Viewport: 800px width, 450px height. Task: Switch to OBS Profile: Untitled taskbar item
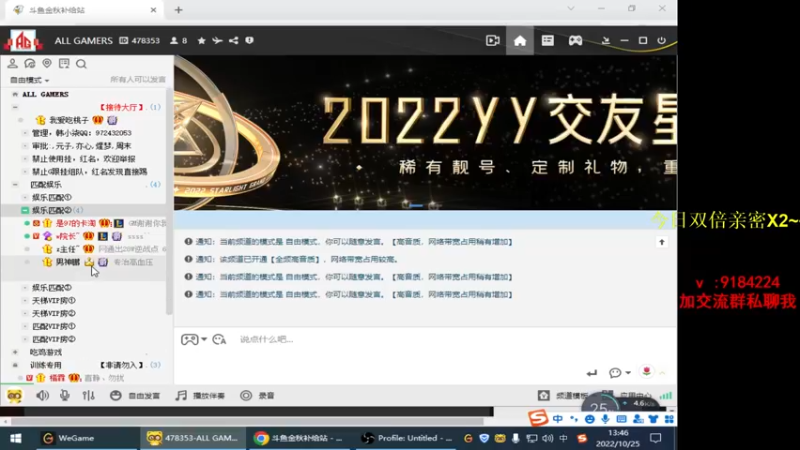pyautogui.click(x=407, y=438)
